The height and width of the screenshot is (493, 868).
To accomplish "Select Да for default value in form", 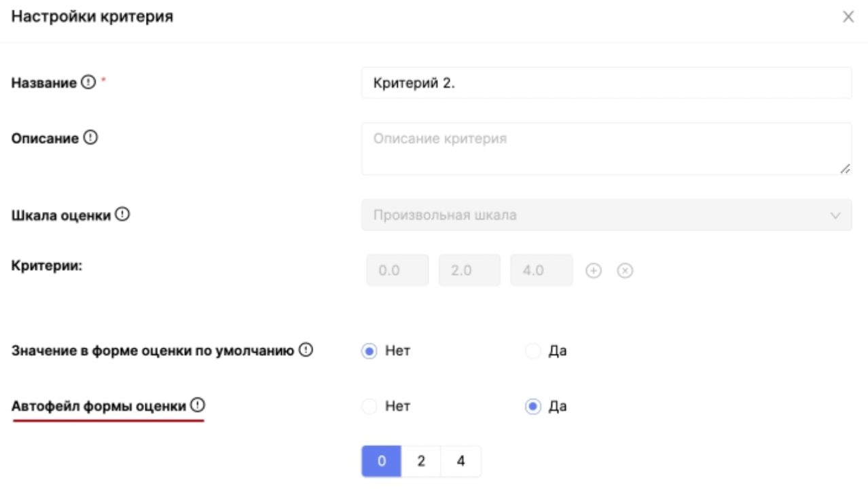I will (533, 352).
